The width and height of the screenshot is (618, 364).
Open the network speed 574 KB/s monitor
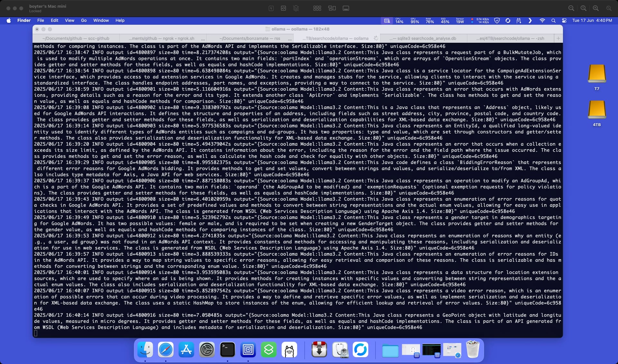[480, 21]
